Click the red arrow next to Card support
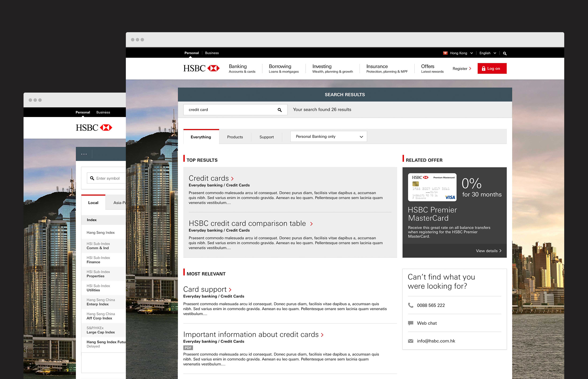588x379 pixels. point(230,290)
